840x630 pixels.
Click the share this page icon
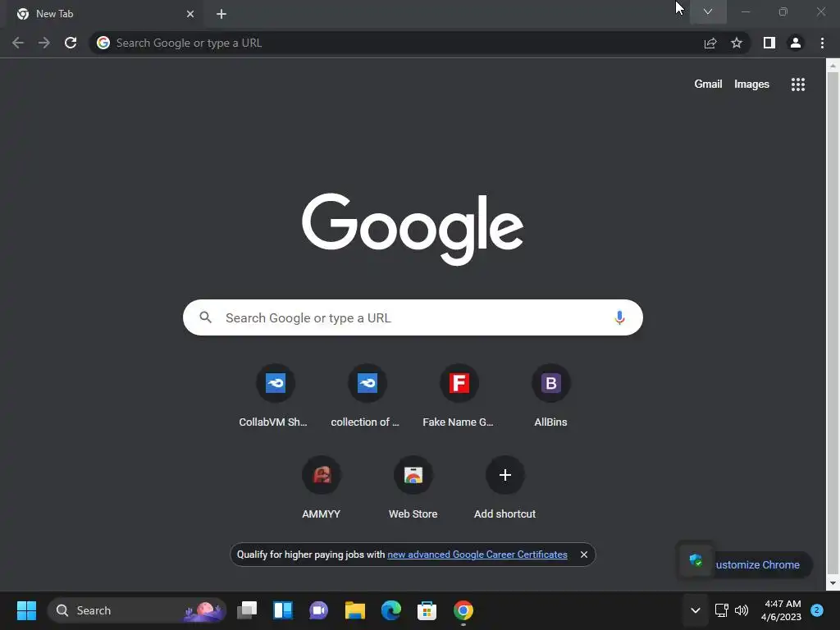click(710, 43)
